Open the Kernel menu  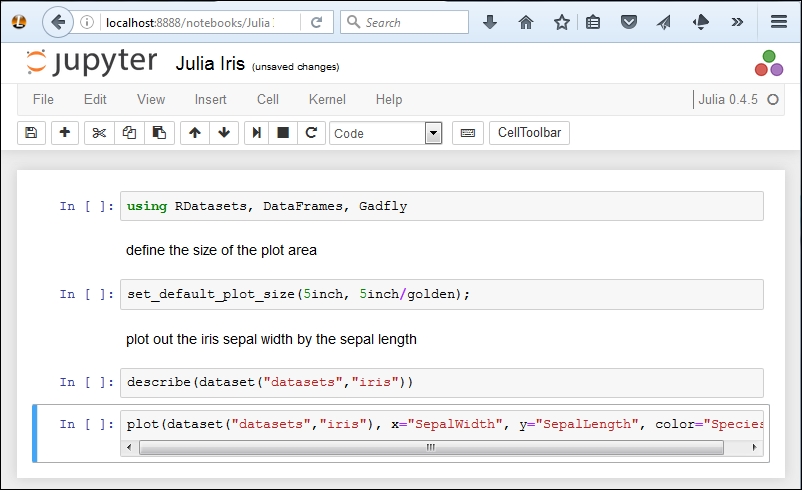point(327,99)
